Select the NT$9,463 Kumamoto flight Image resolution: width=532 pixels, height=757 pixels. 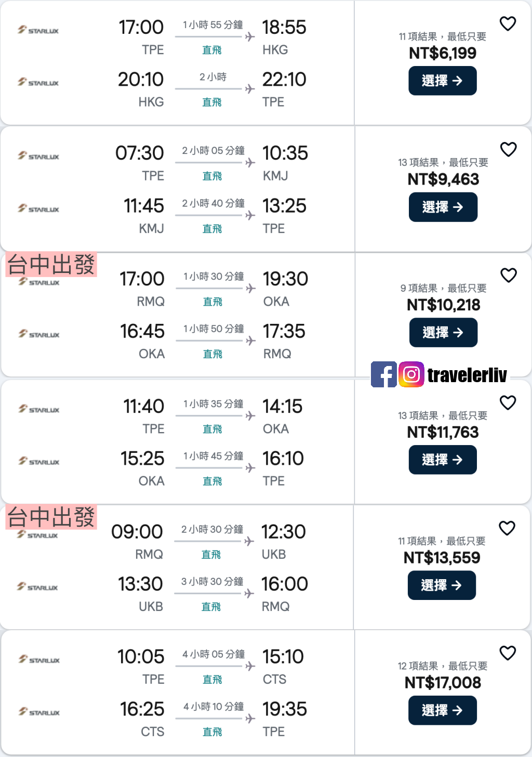coord(443,207)
